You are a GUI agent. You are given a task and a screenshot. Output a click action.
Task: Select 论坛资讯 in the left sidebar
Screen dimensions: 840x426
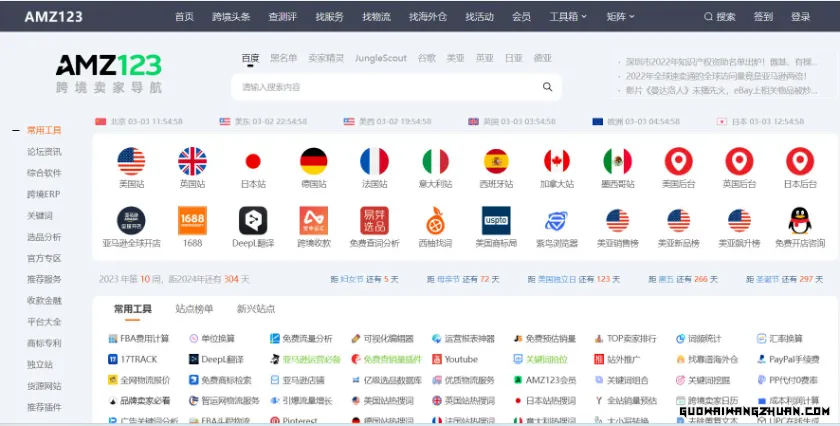pyautogui.click(x=44, y=152)
